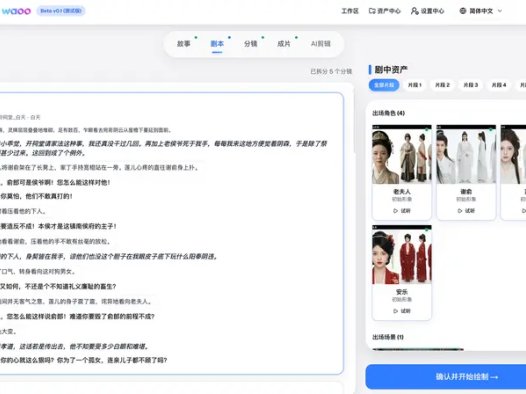Filter assets by 片段 4
The height and width of the screenshot is (394, 526).
499,85
